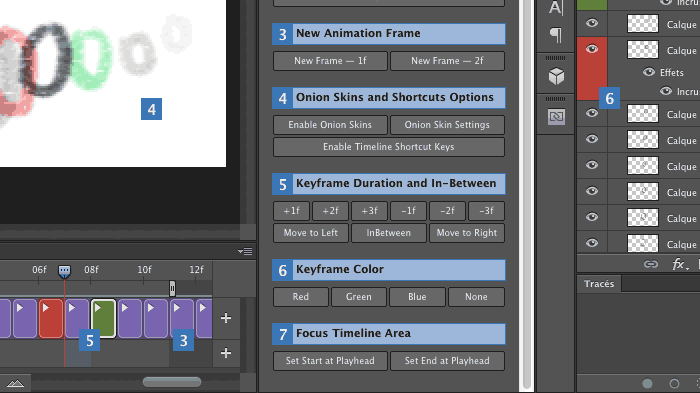Expand the purple clip immediately right of the green clip

[125, 308]
